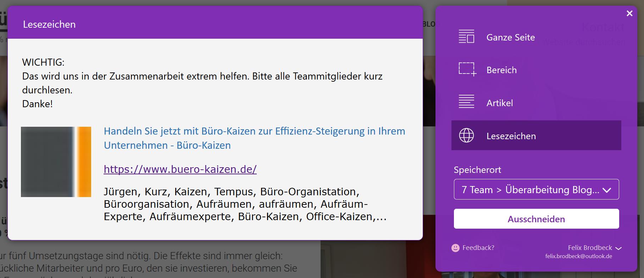
Task: Click the Ganze Seite page icon
Action: (466, 37)
